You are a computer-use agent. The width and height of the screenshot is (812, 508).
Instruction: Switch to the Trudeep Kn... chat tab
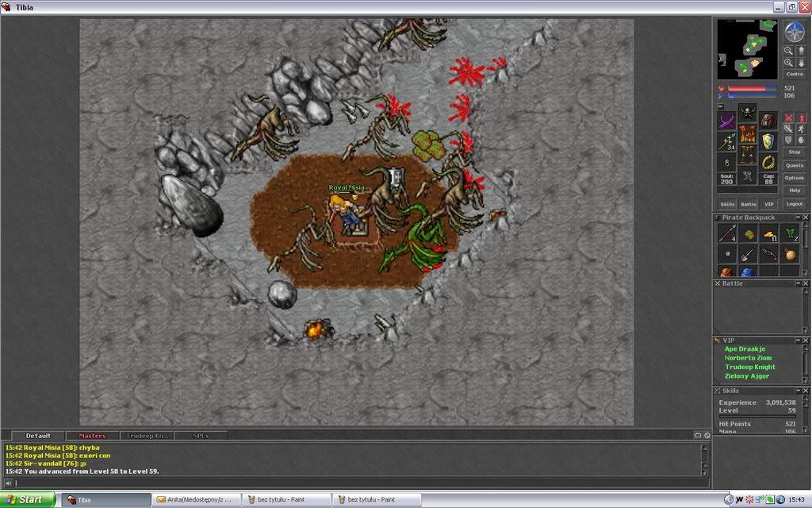(x=147, y=436)
